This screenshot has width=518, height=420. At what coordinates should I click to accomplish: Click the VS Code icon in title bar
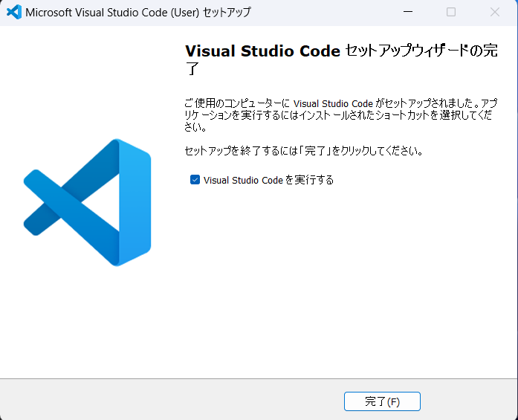pyautogui.click(x=14, y=12)
